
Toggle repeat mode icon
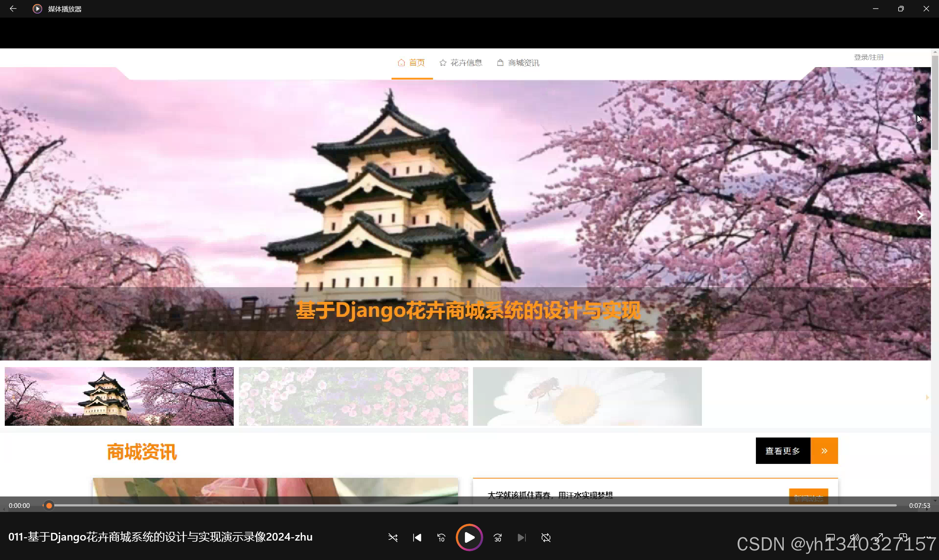coord(546,537)
